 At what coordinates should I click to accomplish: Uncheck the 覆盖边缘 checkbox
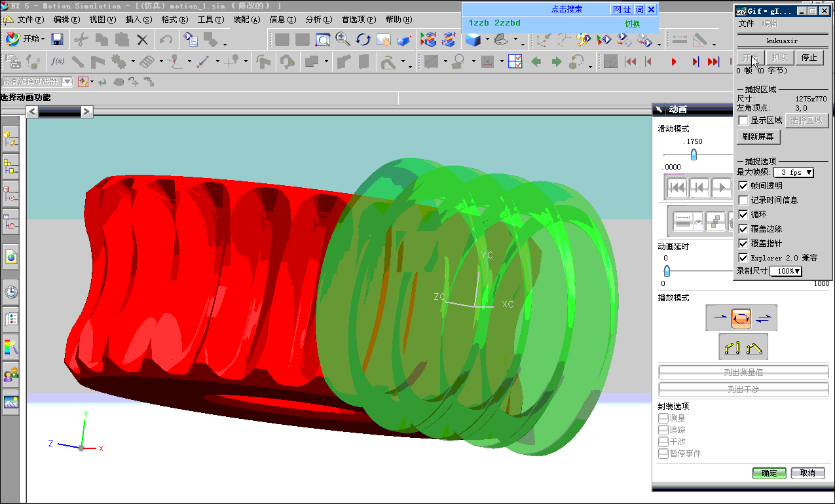[x=743, y=229]
